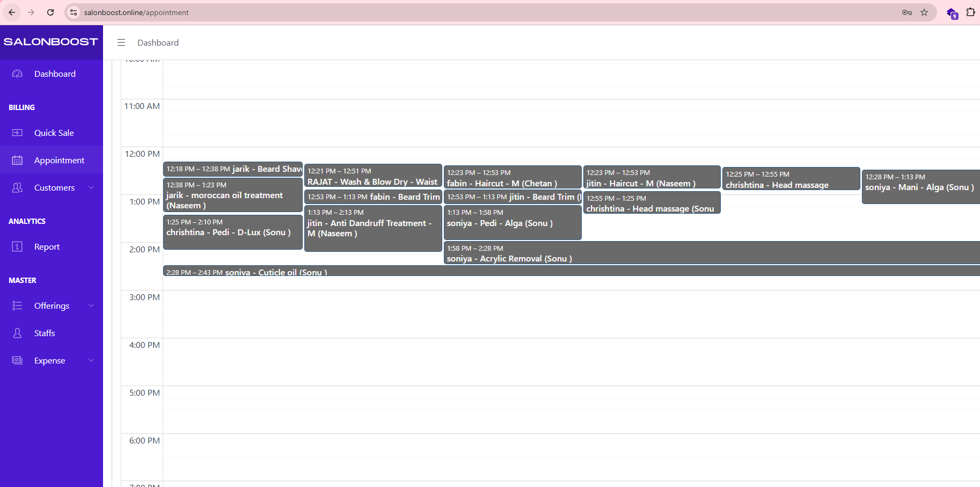Open the jarik Beard Shave appointment

[232, 169]
